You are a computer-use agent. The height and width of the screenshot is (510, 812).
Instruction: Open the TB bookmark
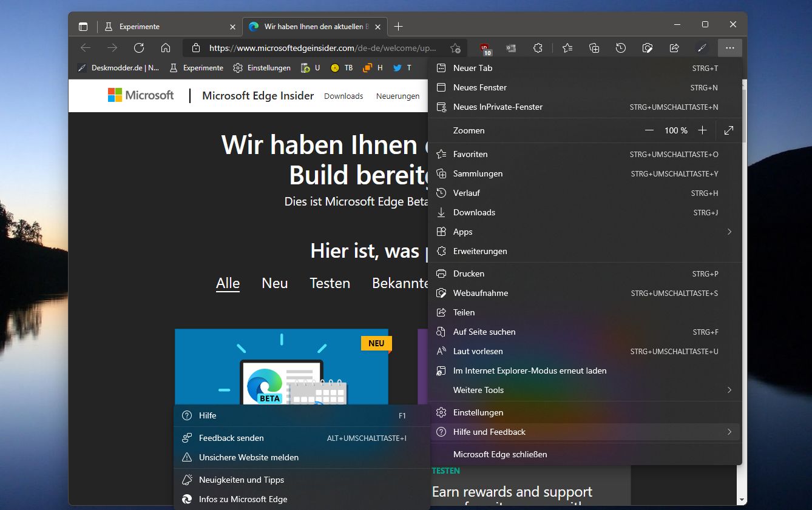tap(342, 68)
